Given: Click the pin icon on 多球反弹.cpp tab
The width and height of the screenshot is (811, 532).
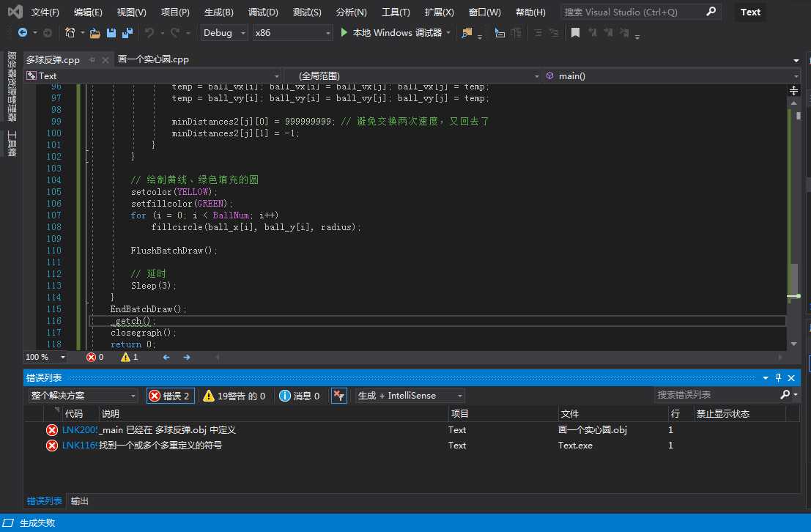Looking at the screenshot, I should pos(92,60).
